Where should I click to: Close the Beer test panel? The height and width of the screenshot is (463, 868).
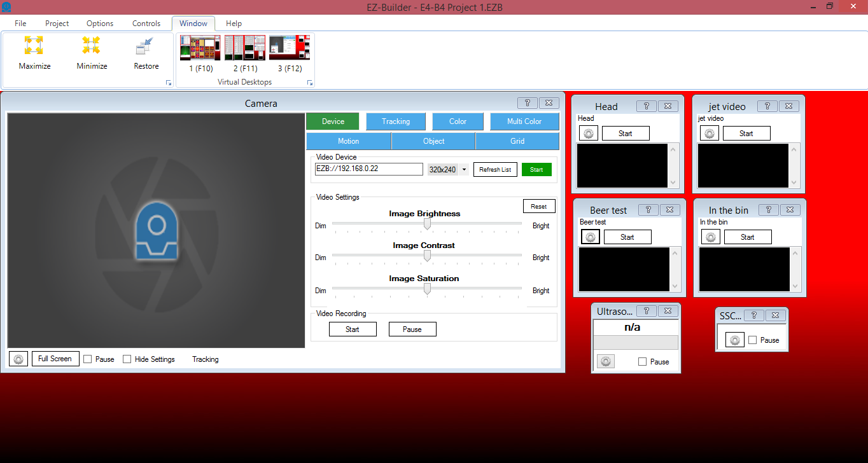669,210
